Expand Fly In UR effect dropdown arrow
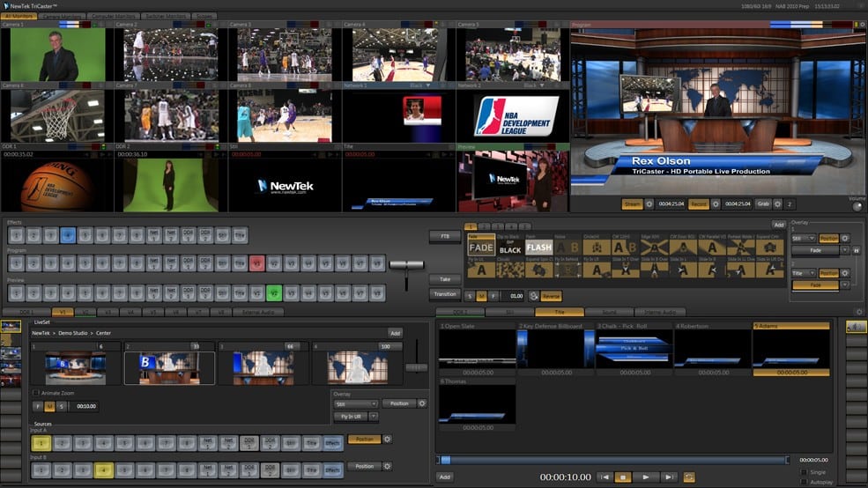Screen dimensions: 868x488 [374, 416]
